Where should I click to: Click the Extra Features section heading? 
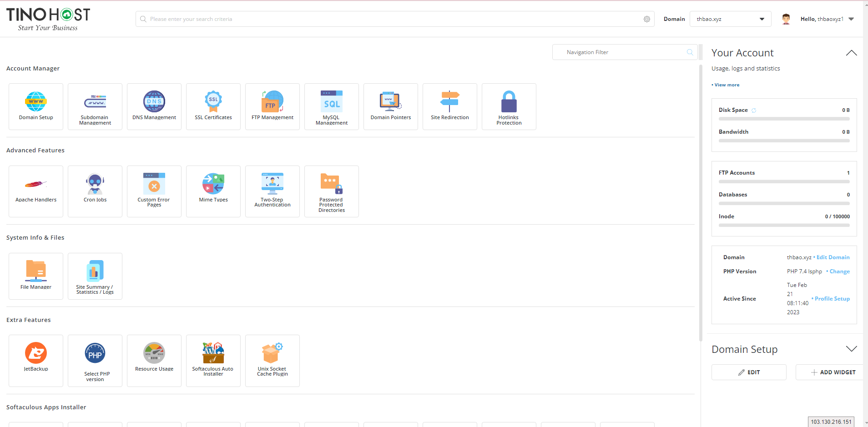coord(29,320)
